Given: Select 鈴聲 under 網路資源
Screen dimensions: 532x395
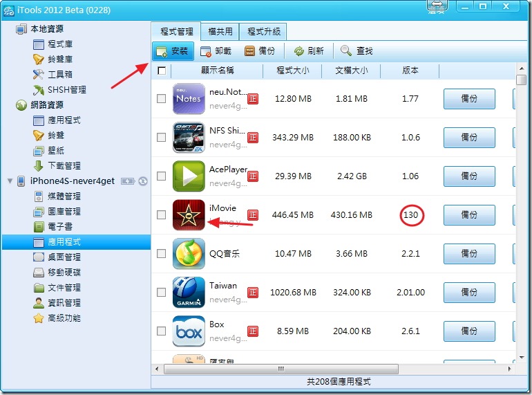Looking at the screenshot, I should pyautogui.click(x=49, y=135).
